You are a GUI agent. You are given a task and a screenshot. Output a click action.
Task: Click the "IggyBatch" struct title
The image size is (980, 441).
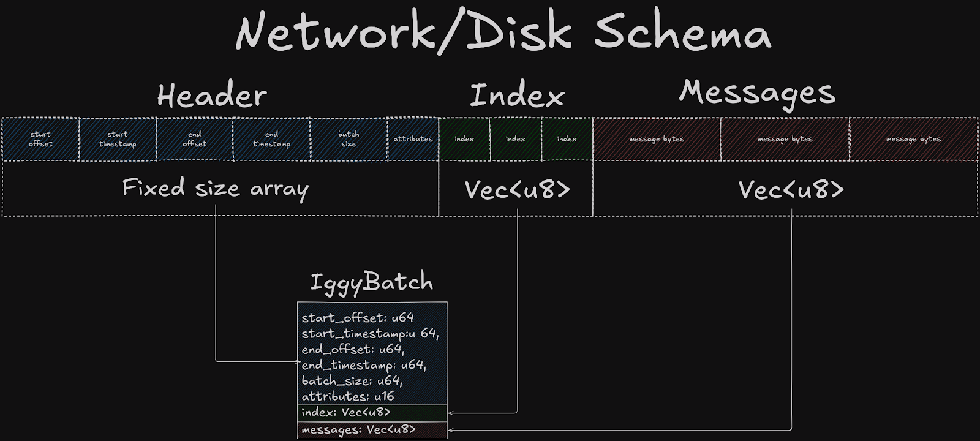point(372,282)
